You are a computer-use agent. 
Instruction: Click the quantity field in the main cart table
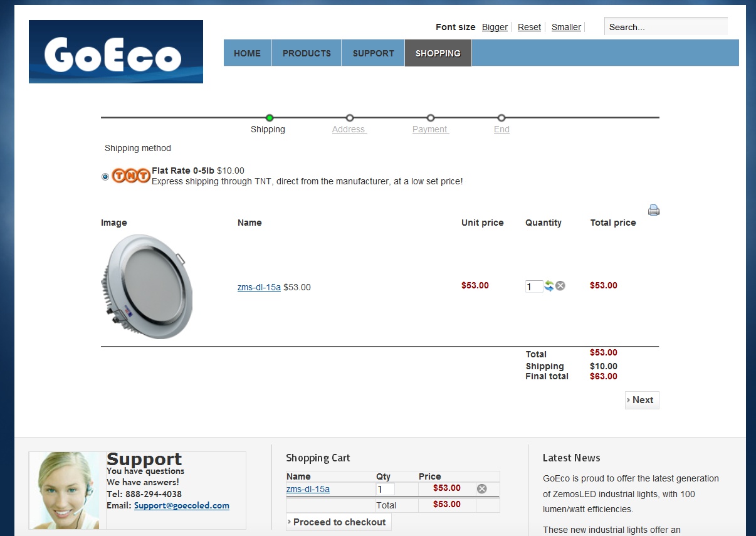pos(533,286)
